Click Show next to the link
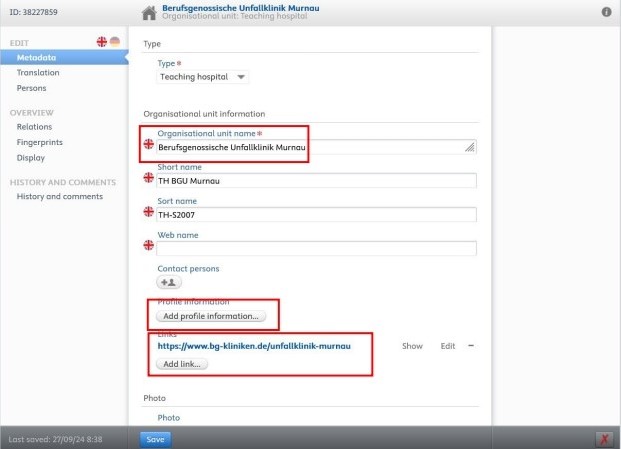This screenshot has height=449, width=621. (412, 346)
